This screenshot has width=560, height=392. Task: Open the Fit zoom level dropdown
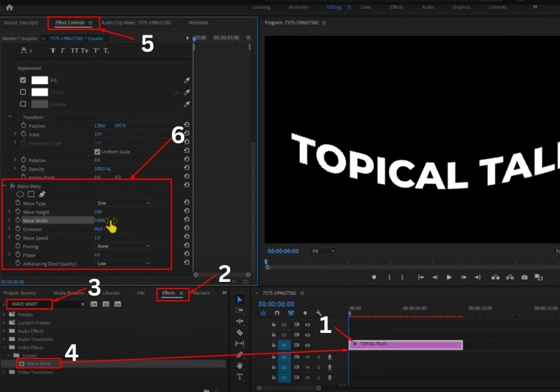click(x=323, y=251)
